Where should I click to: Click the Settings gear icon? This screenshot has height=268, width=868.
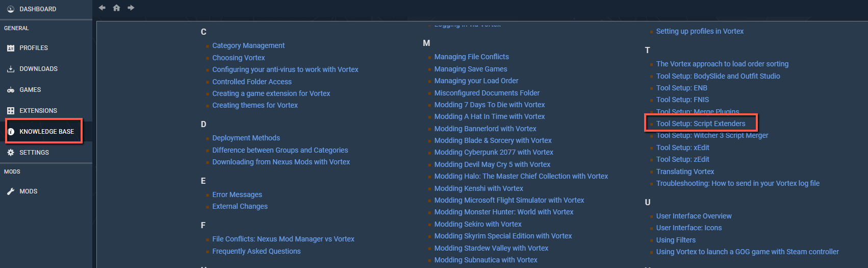(x=11, y=153)
